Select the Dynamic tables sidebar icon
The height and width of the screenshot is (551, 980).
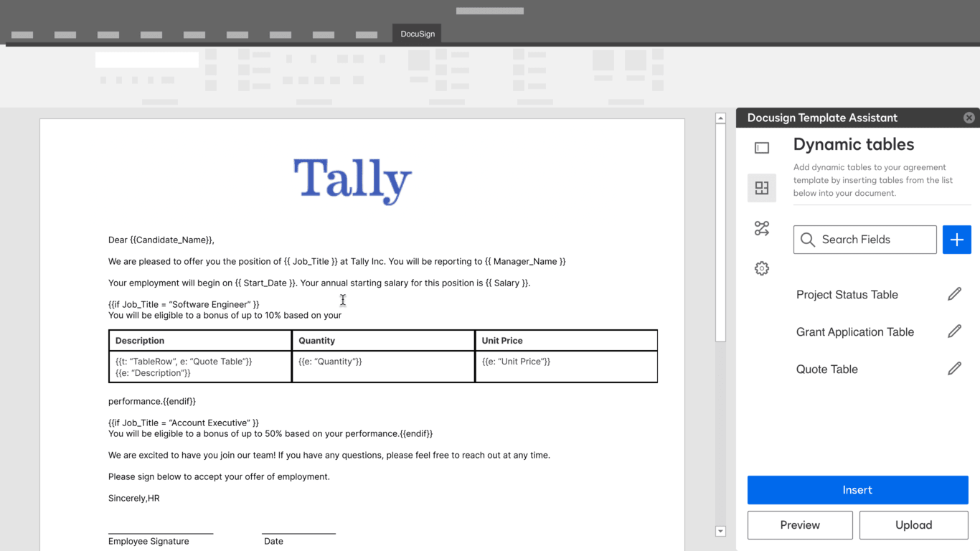pyautogui.click(x=762, y=188)
